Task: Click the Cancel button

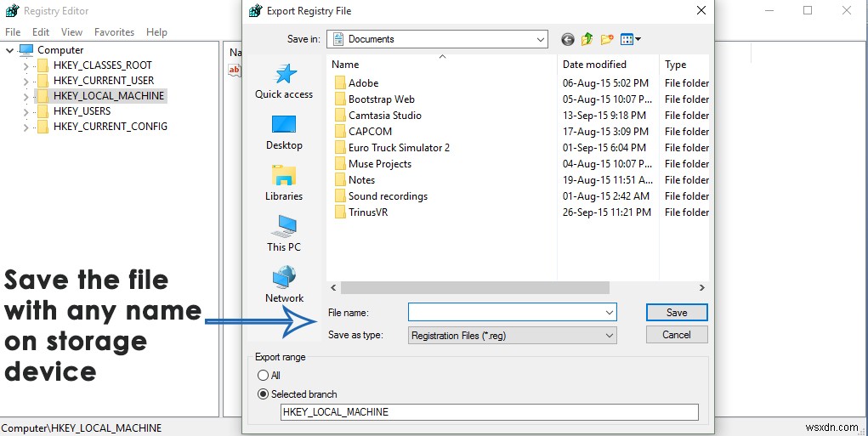Action: pyautogui.click(x=677, y=335)
